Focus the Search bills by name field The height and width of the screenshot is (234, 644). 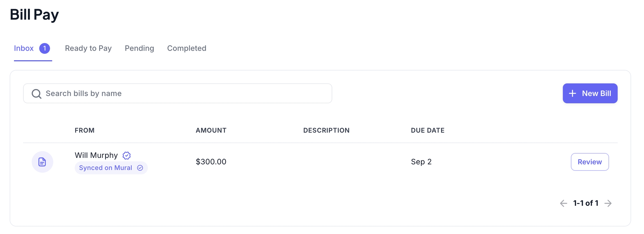click(184, 93)
